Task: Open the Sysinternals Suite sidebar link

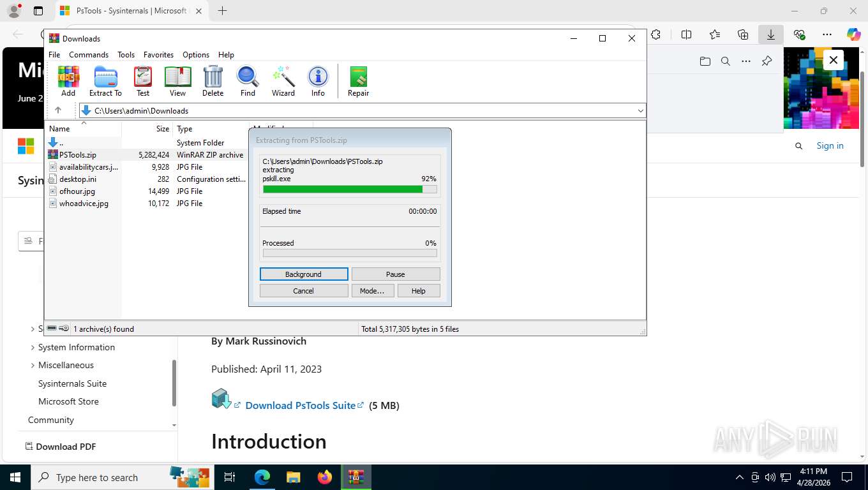Action: coord(72,384)
